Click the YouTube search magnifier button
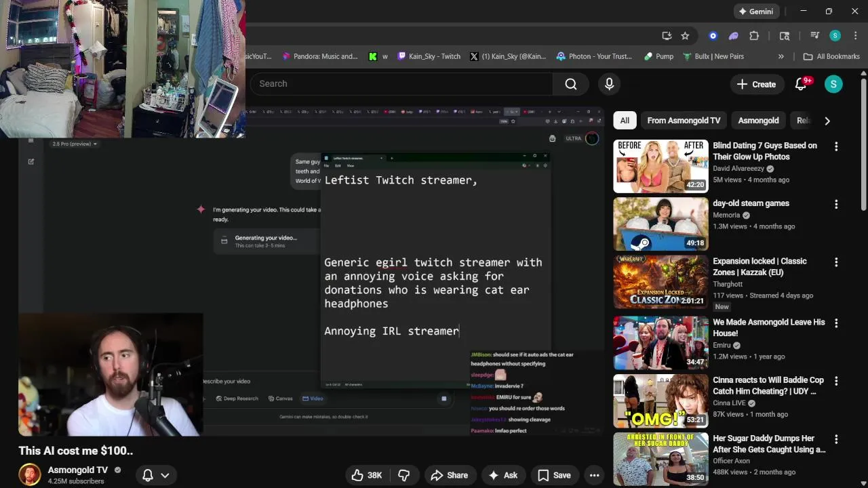Image resolution: width=868 pixels, height=488 pixels. click(x=571, y=83)
